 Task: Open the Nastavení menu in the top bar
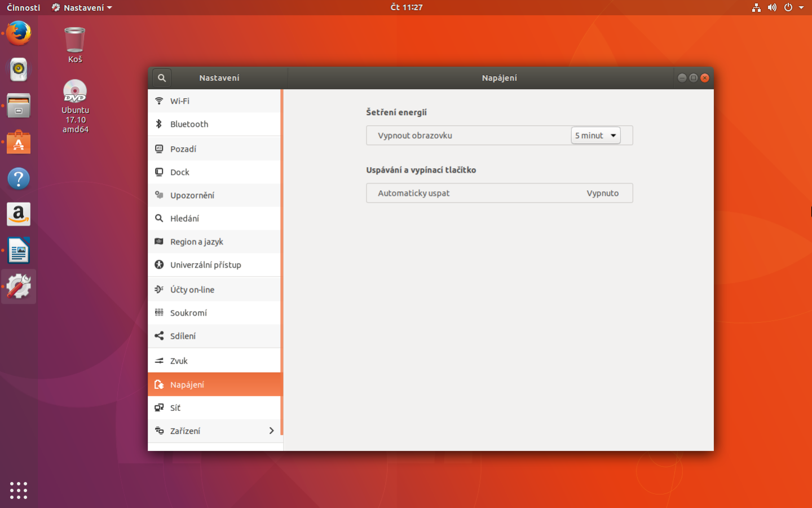pos(82,7)
